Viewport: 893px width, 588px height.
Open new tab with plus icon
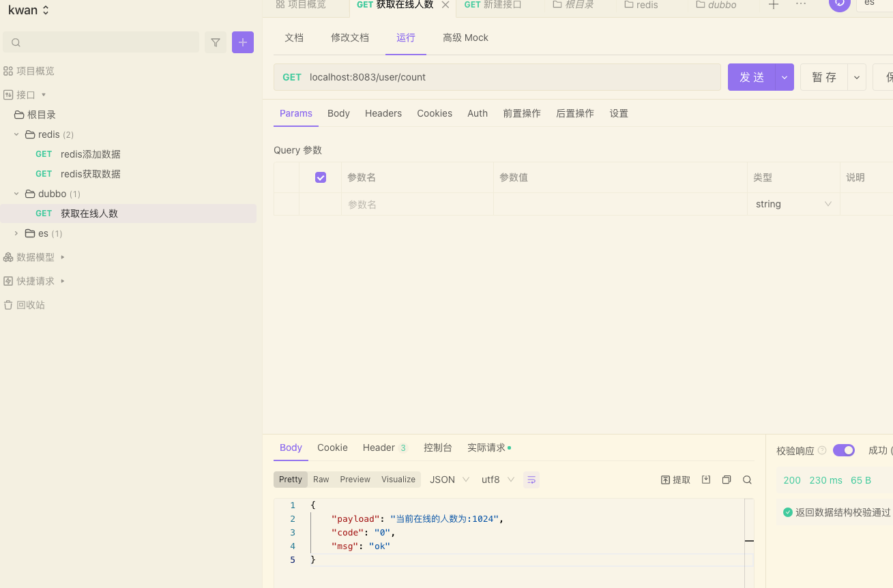pos(773,5)
